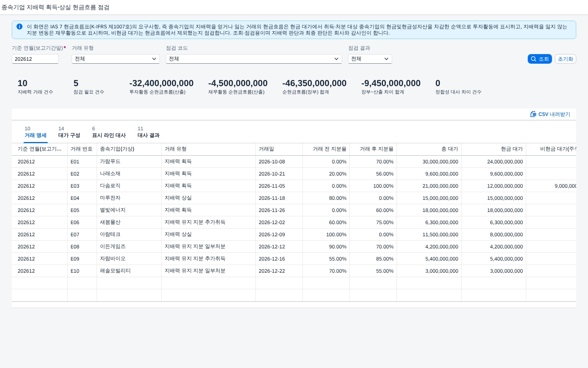Click the magnifier icon on the 조회 button
The height and width of the screenshot is (368, 588).
[534, 59]
